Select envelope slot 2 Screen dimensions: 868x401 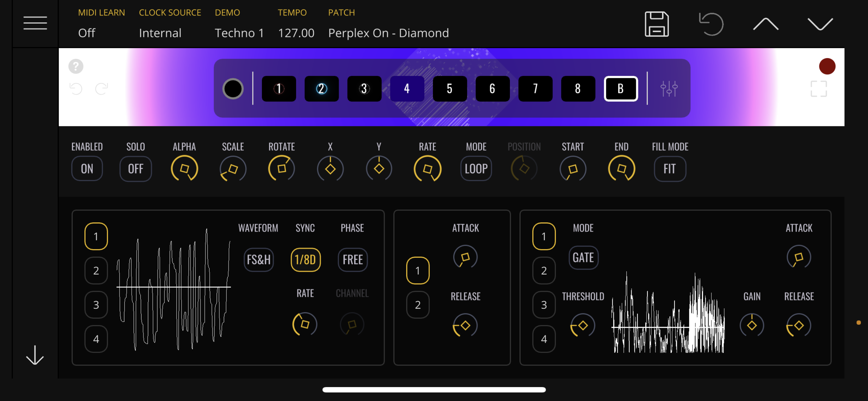click(418, 305)
